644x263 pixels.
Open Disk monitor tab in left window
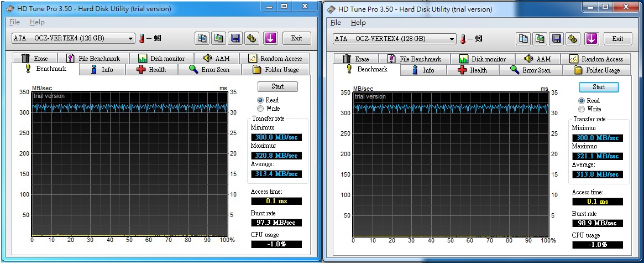pyautogui.click(x=162, y=59)
